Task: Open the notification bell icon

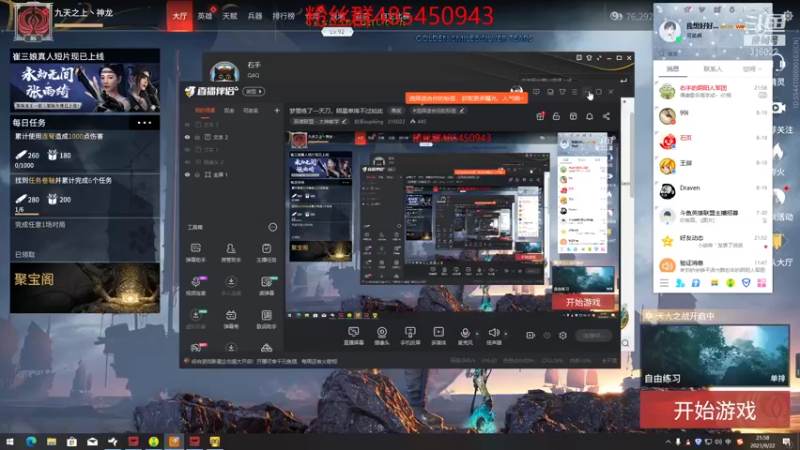Action: click(589, 116)
